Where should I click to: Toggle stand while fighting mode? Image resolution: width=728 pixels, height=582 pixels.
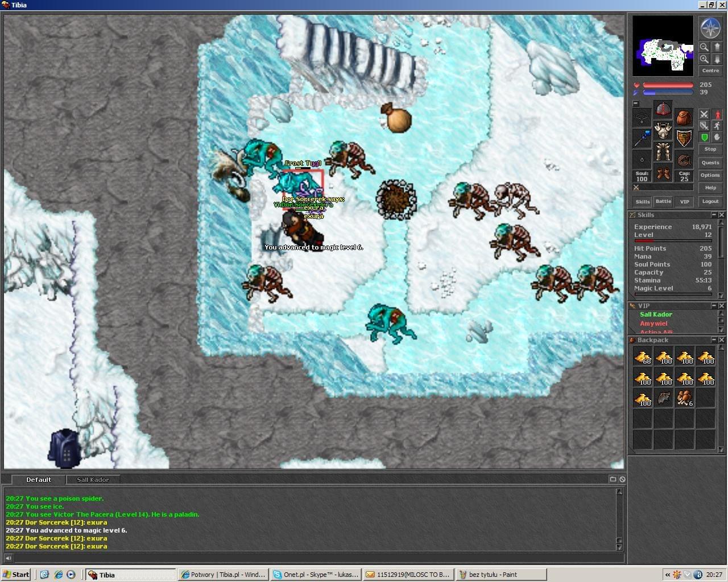[717, 114]
